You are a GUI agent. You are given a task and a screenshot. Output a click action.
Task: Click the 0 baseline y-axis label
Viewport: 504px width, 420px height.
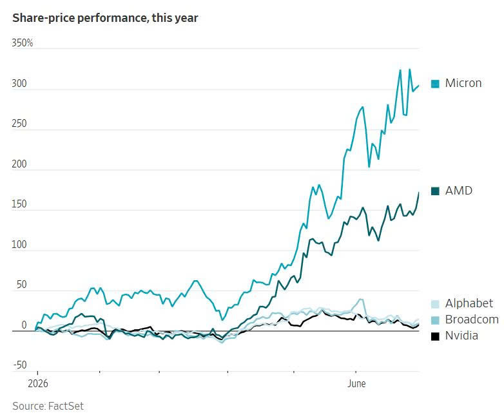click(24, 325)
